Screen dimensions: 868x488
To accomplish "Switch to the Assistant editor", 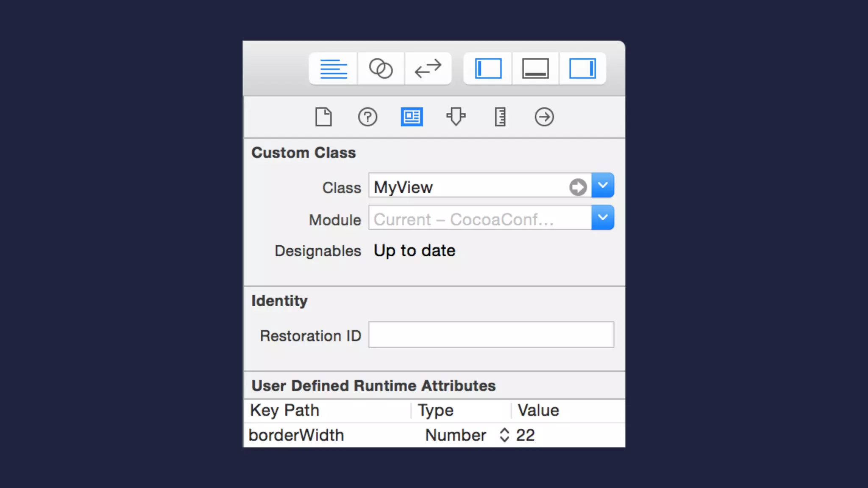I will (x=381, y=69).
